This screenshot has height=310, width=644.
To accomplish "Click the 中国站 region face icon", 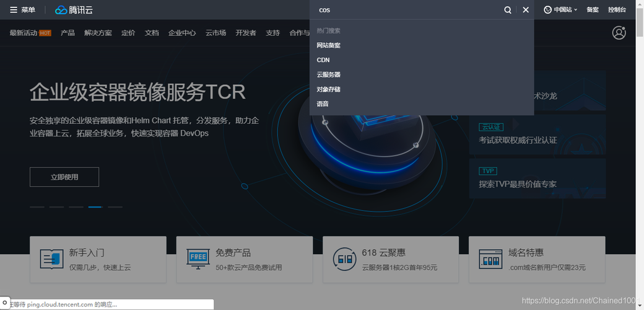I will point(547,10).
